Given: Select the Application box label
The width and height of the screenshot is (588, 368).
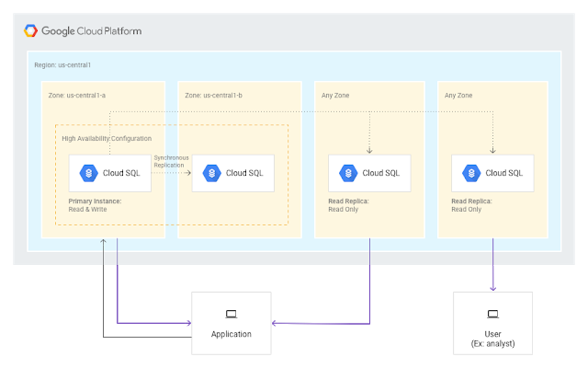Looking at the screenshot, I should click(x=231, y=334).
